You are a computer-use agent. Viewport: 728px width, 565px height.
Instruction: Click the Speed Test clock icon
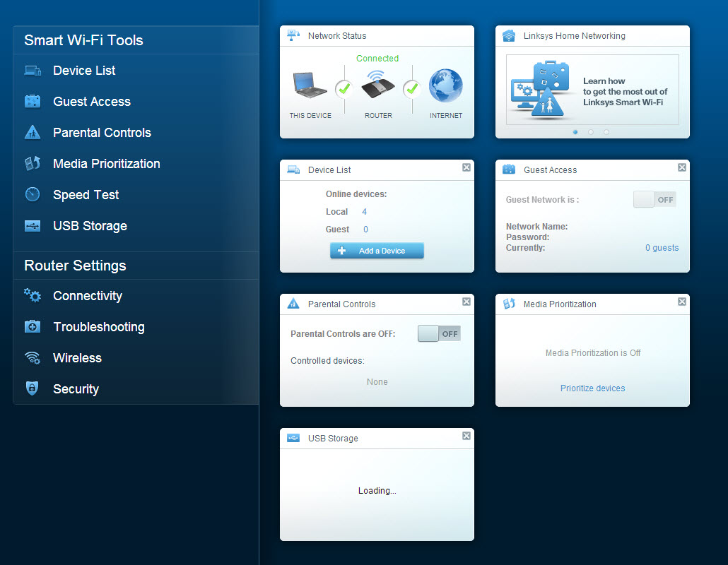33,194
